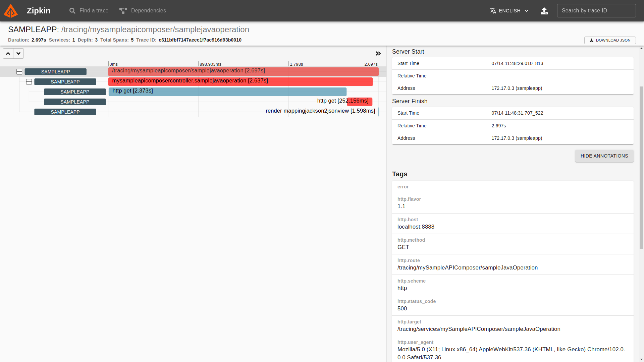Collapse the second-level SAMPLEAPP span node

(29, 82)
